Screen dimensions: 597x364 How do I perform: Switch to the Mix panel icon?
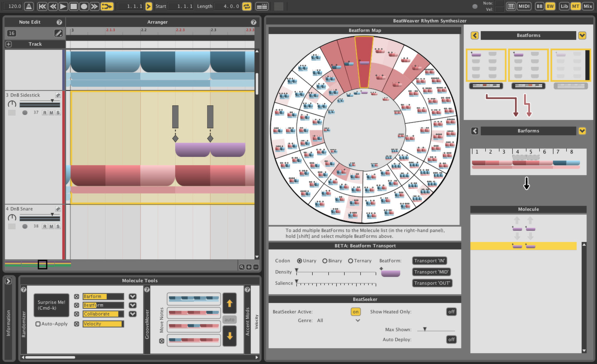click(x=588, y=6)
